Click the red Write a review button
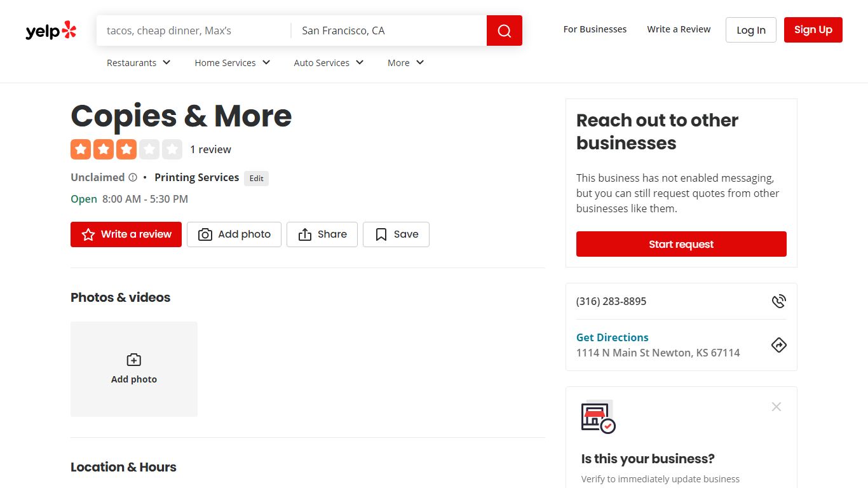Image resolution: width=868 pixels, height=488 pixels. tap(126, 234)
